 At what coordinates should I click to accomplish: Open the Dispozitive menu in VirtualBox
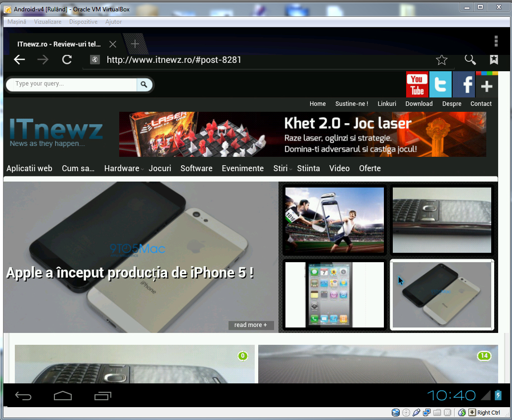[x=83, y=22]
